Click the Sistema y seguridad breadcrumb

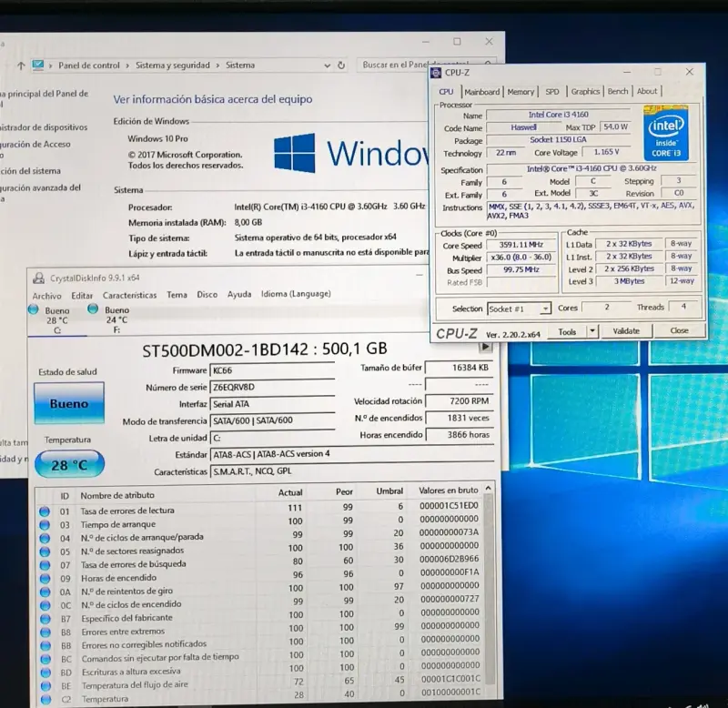[172, 66]
